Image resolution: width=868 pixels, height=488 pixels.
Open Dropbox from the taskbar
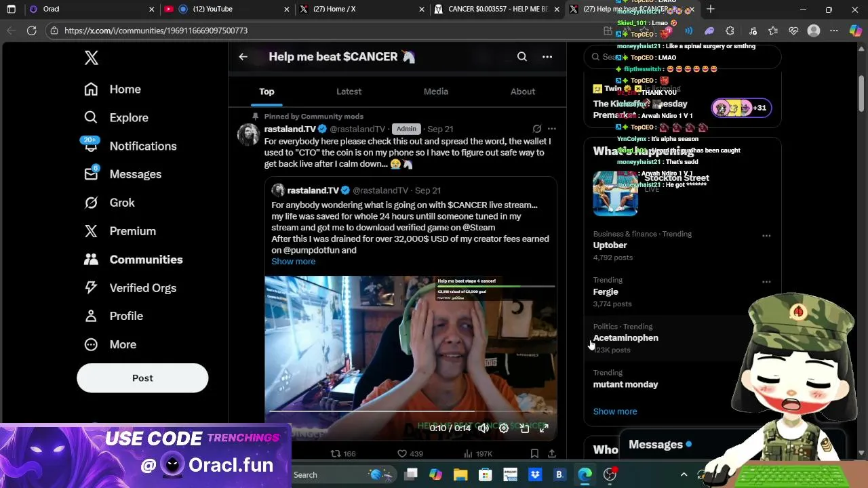tap(534, 474)
